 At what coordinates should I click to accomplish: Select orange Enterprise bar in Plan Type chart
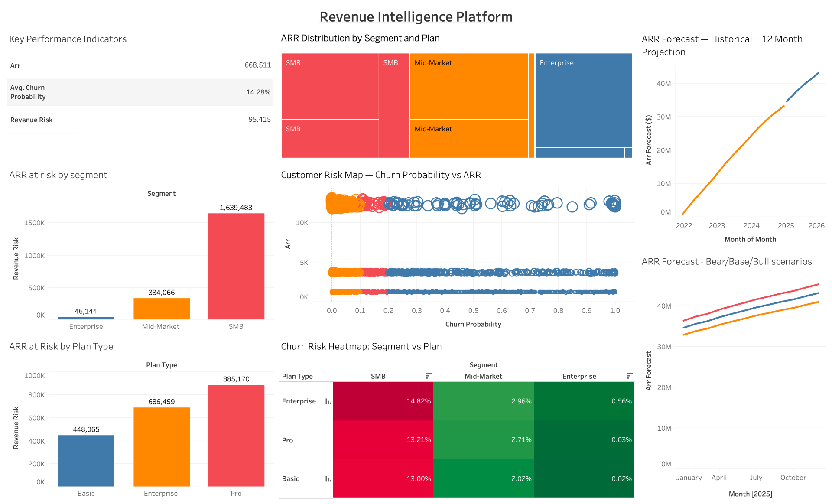pos(161,447)
